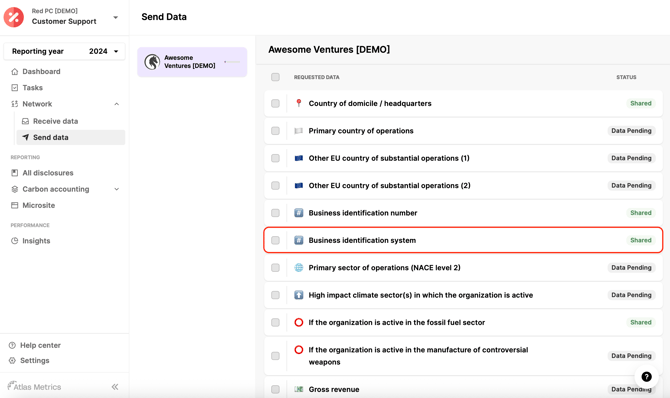This screenshot has width=670, height=398.
Task: Click red circle icon for fossil fuel sector
Action: pos(299,322)
